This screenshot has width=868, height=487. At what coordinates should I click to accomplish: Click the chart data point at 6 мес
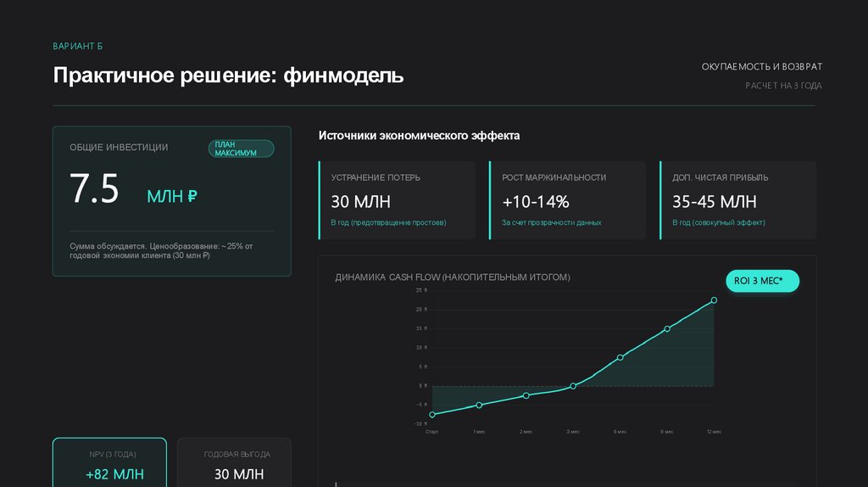pyautogui.click(x=620, y=357)
